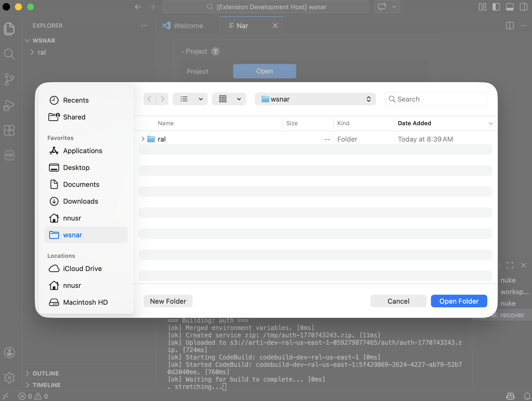Toggle the bottom panel layout icon
The height and width of the screenshot is (401, 532).
(x=510, y=7)
